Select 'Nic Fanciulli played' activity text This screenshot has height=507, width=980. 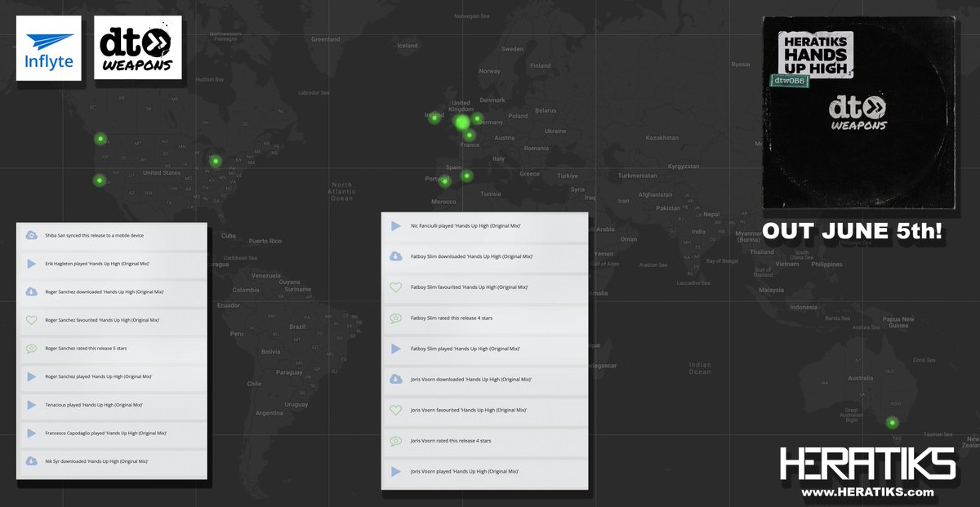466,225
